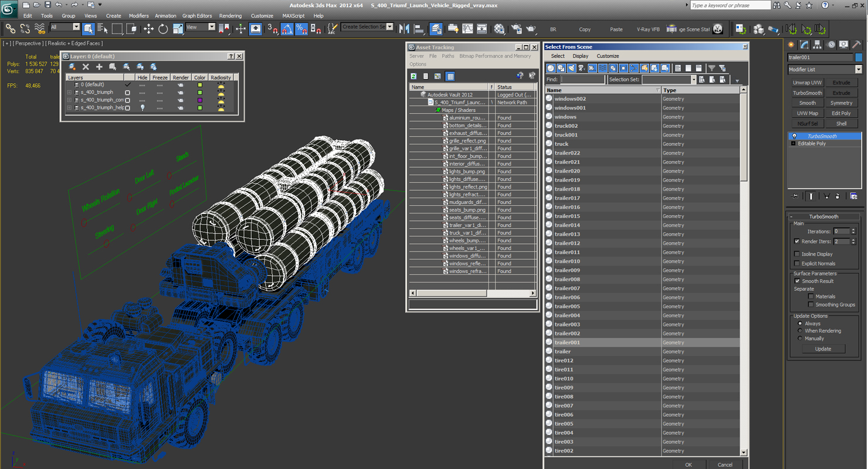Open the Rendering menu
Screen dimensions: 868x469
(x=230, y=16)
